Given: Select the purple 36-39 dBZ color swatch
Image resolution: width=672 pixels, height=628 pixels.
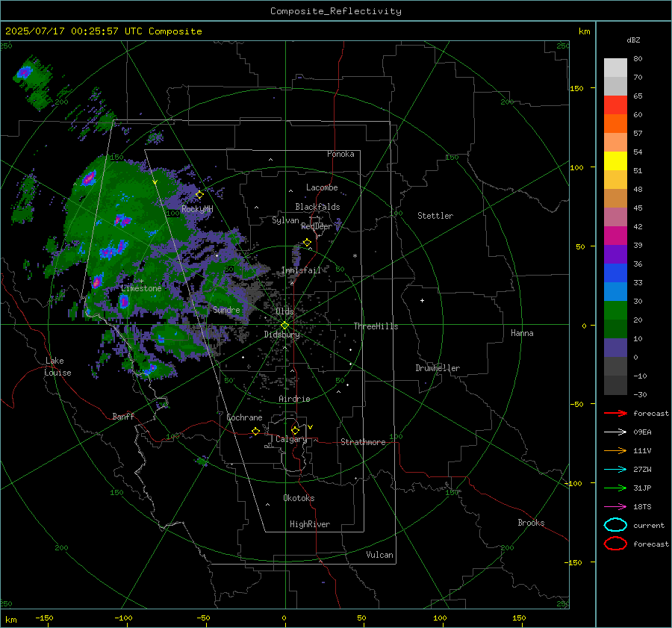Looking at the screenshot, I should pyautogui.click(x=615, y=255).
